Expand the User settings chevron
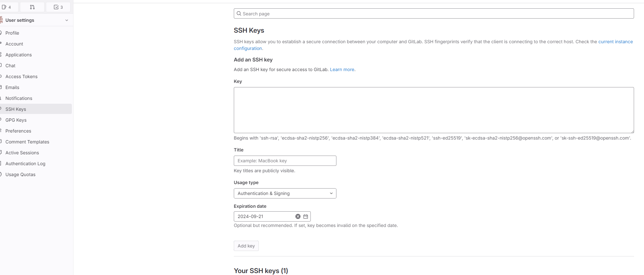644x275 pixels. pyautogui.click(x=67, y=20)
